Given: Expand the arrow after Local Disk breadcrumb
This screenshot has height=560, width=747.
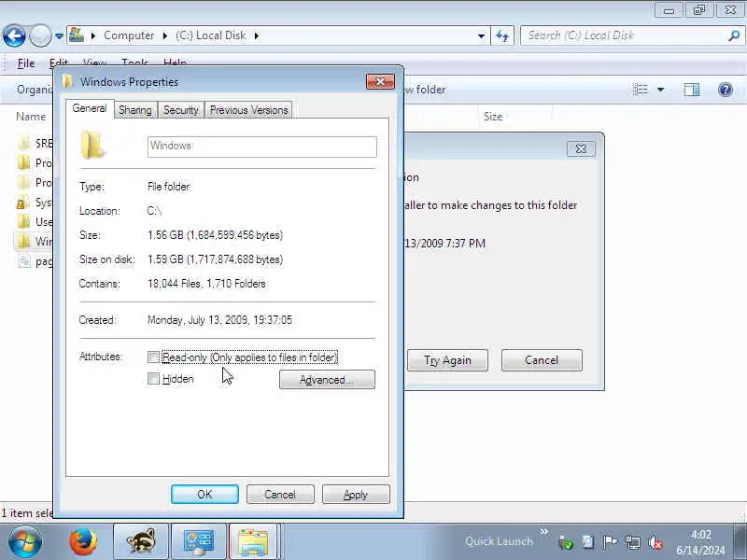Looking at the screenshot, I should [257, 35].
